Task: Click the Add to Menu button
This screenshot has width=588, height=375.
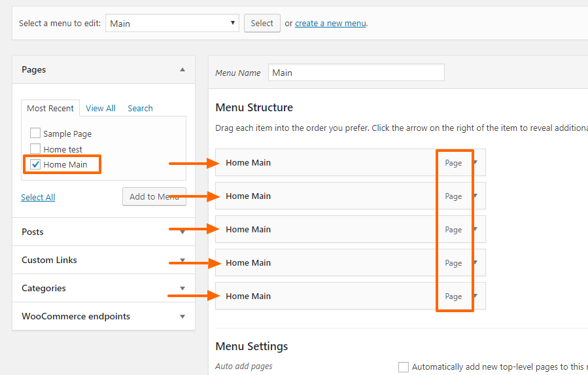Action: coord(154,197)
